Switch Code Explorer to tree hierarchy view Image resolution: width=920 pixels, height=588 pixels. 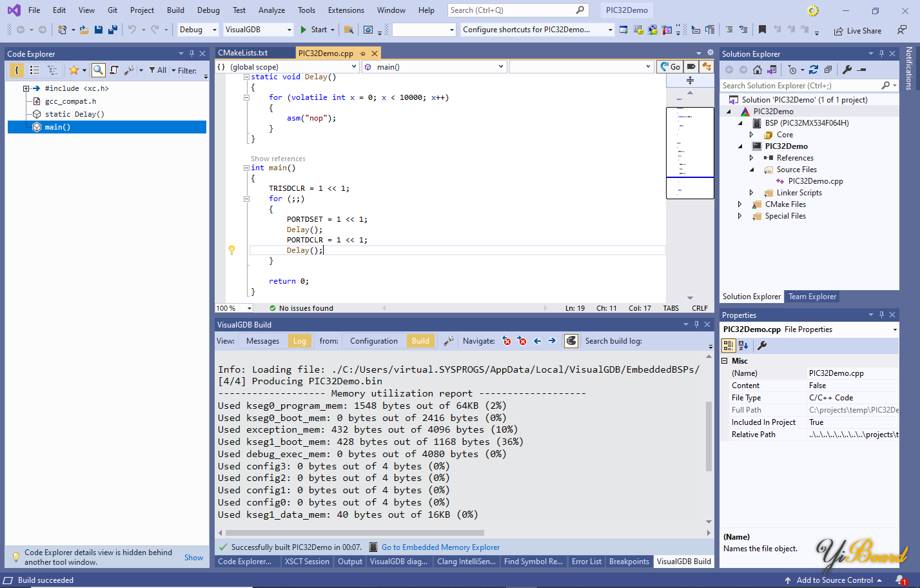[x=52, y=70]
